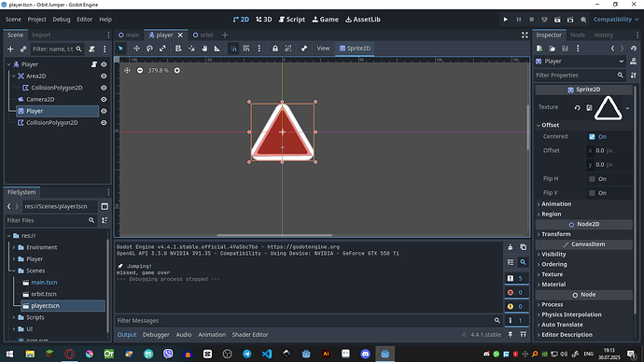This screenshot has height=362, width=644.
Task: Uncheck the Centered checkbox
Action: [592, 136]
